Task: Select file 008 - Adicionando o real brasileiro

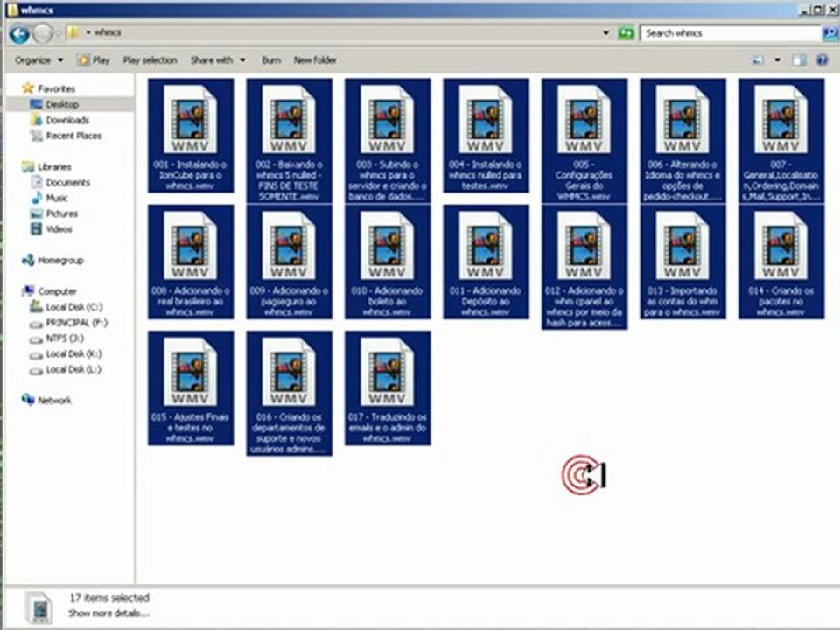Action: 191,262
